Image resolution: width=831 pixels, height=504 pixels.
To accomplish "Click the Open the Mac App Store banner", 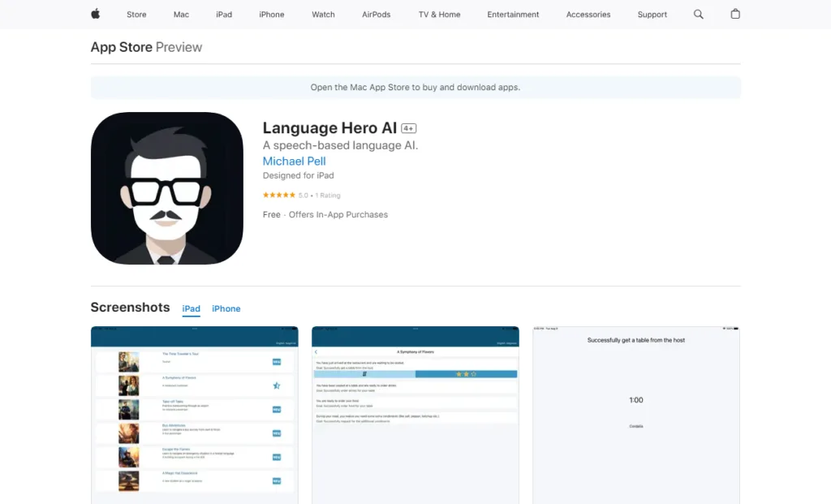I will coord(415,87).
